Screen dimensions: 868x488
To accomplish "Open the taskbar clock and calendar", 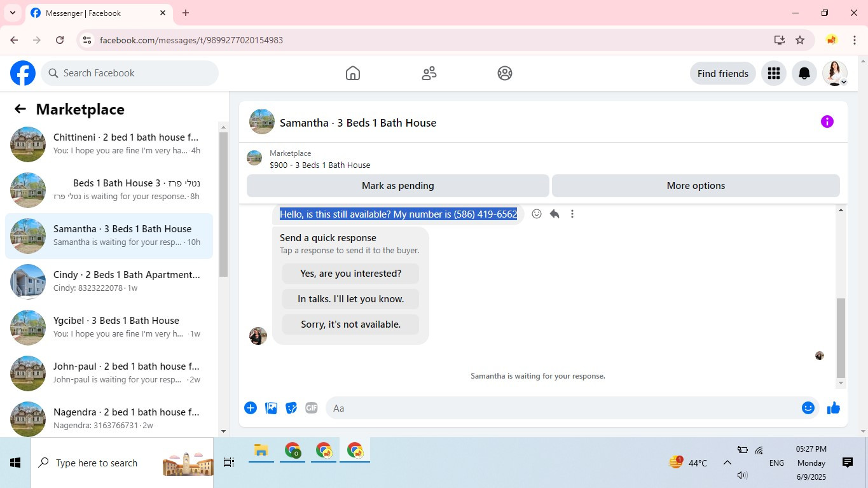I will point(811,463).
